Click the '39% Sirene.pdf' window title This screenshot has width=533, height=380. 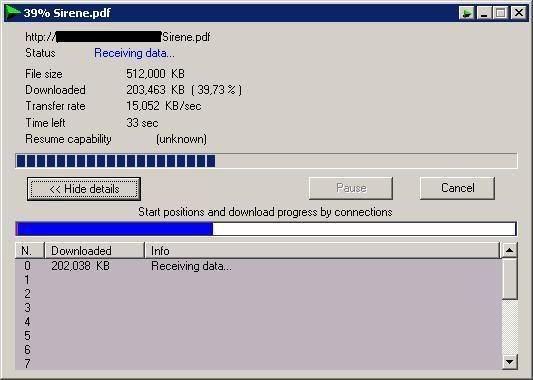click(x=67, y=13)
